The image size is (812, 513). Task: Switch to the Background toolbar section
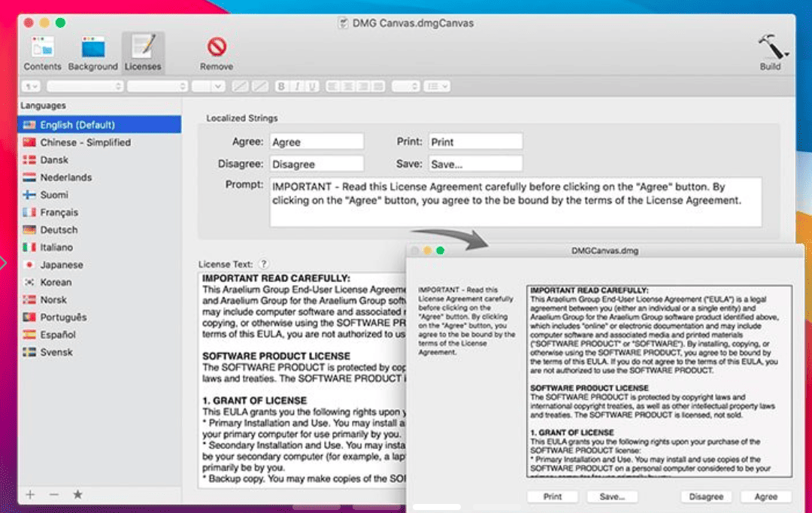92,53
